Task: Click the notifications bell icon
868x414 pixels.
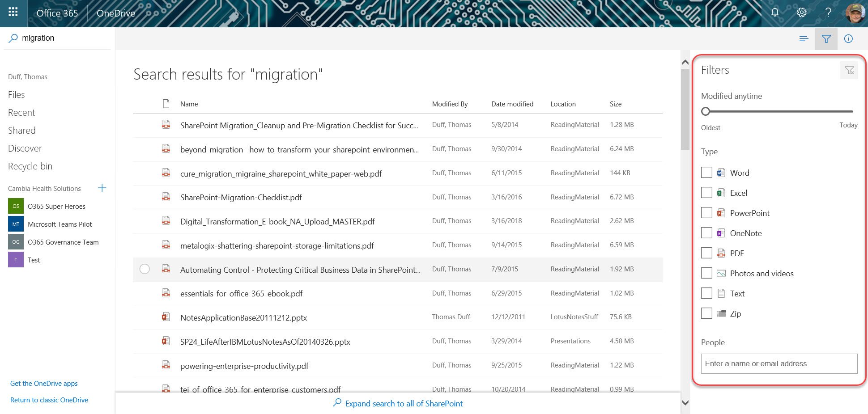Action: pos(775,13)
